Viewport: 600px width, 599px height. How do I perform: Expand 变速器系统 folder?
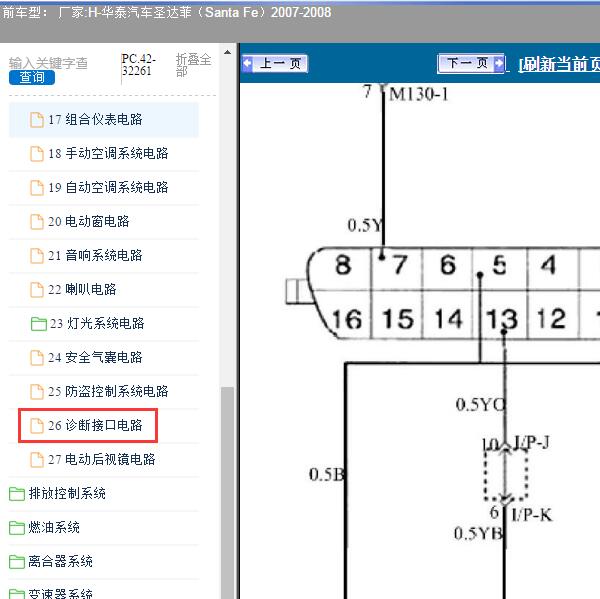pos(104,591)
